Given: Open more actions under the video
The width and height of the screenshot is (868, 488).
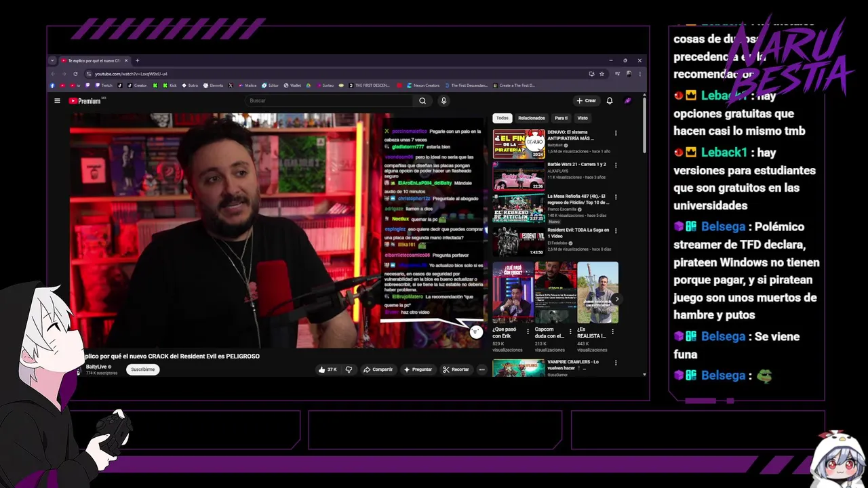Looking at the screenshot, I should (x=482, y=369).
